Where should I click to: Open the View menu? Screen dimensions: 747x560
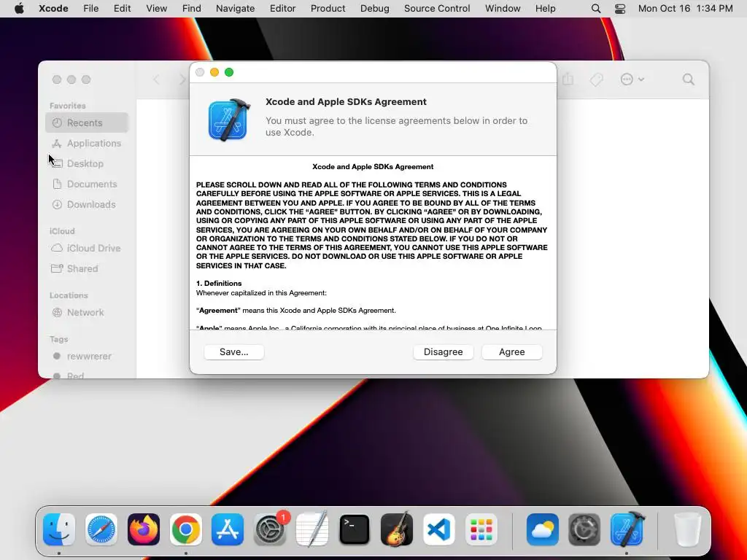[x=156, y=9]
